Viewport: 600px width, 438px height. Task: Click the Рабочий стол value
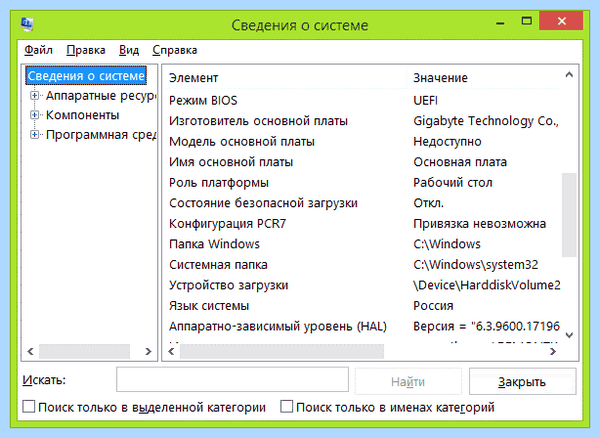coord(453,182)
